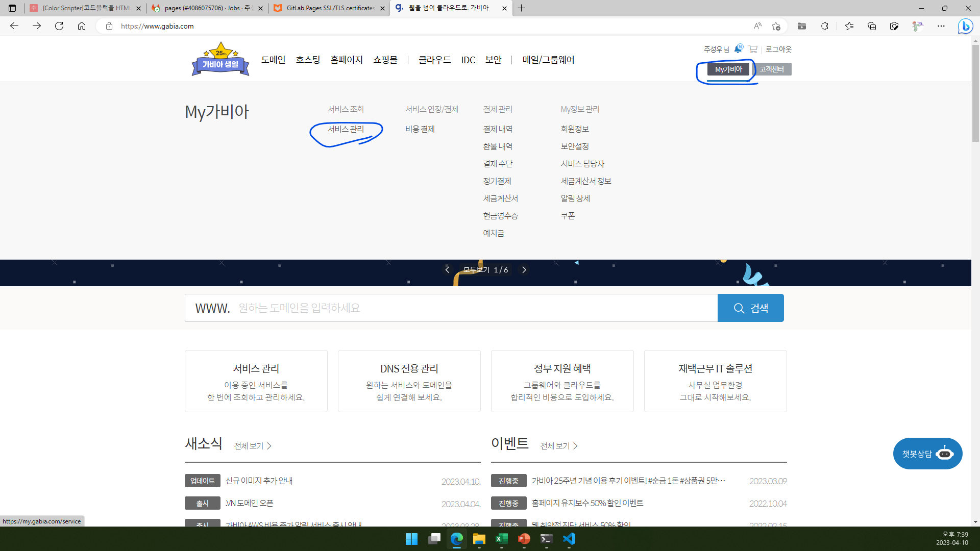
Task: Refresh the page with the reload icon
Action: pyautogui.click(x=59, y=26)
